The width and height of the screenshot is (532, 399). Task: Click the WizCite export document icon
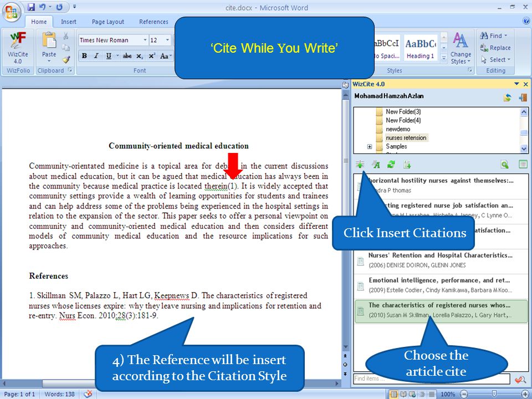click(x=407, y=165)
